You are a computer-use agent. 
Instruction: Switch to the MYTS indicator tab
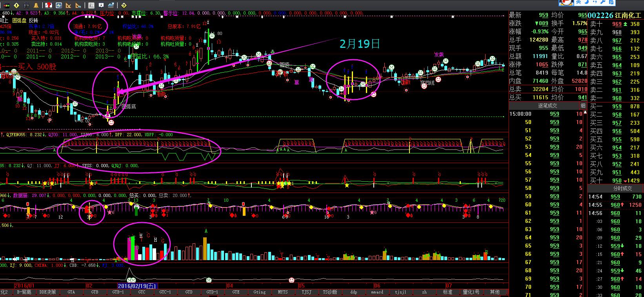tap(283, 292)
